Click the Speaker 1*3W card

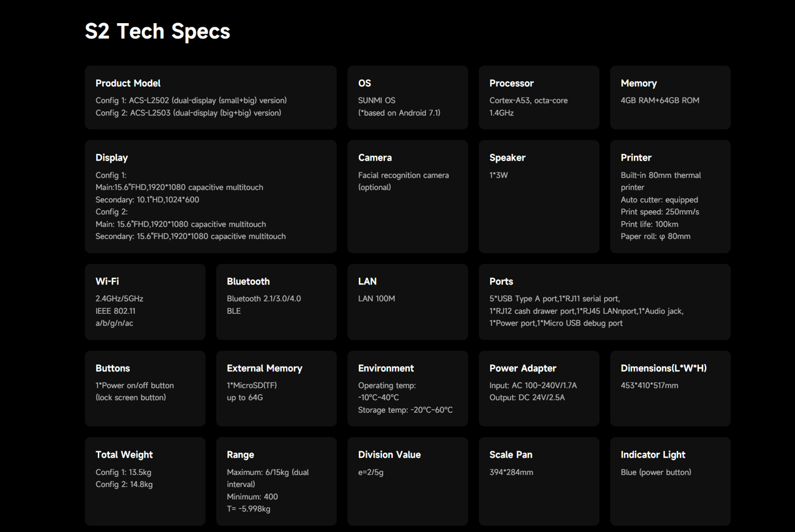click(539, 196)
